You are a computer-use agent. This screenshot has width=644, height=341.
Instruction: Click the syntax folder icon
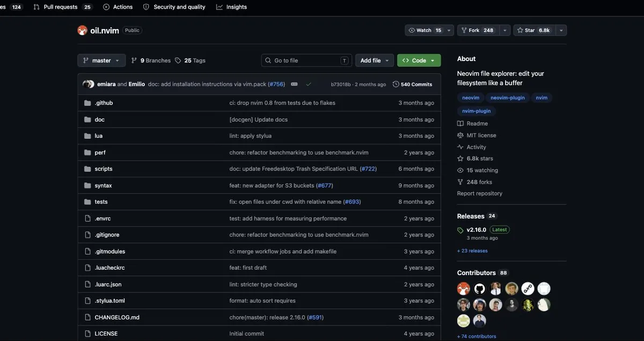[87, 186]
